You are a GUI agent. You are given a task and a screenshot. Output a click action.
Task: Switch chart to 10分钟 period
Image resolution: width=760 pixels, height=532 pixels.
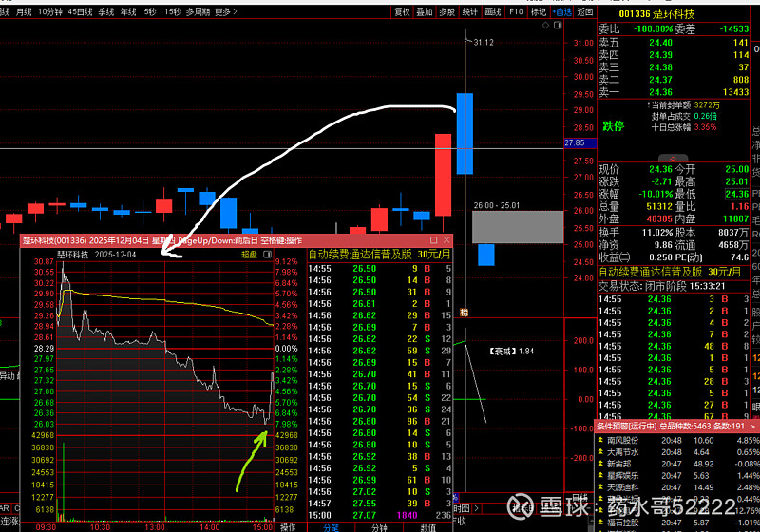(x=50, y=11)
